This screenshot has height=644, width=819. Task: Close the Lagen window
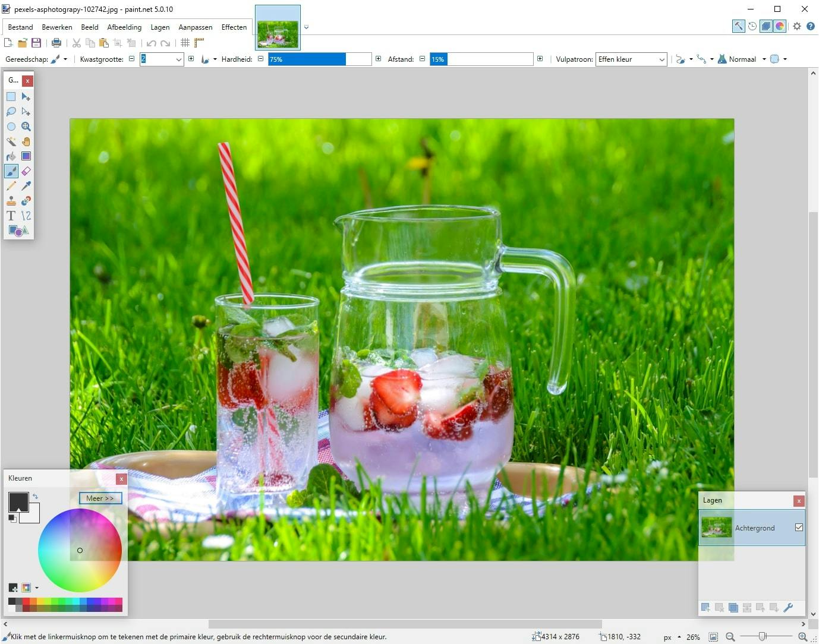pos(799,501)
